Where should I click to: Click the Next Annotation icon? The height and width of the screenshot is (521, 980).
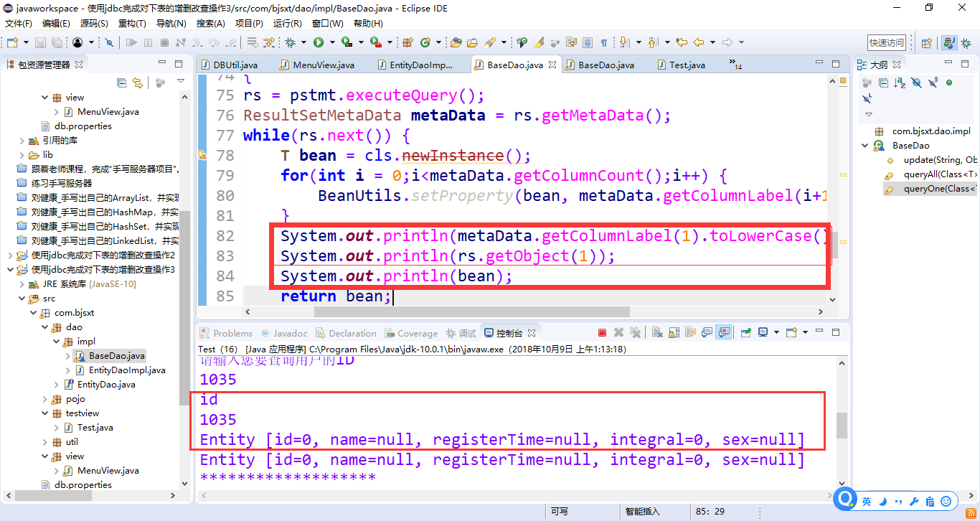[x=624, y=42]
